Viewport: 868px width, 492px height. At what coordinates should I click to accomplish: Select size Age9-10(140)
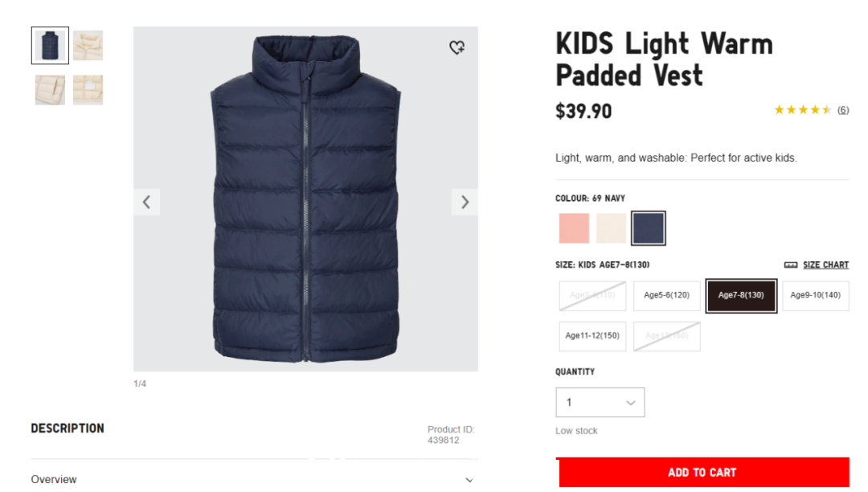point(816,296)
